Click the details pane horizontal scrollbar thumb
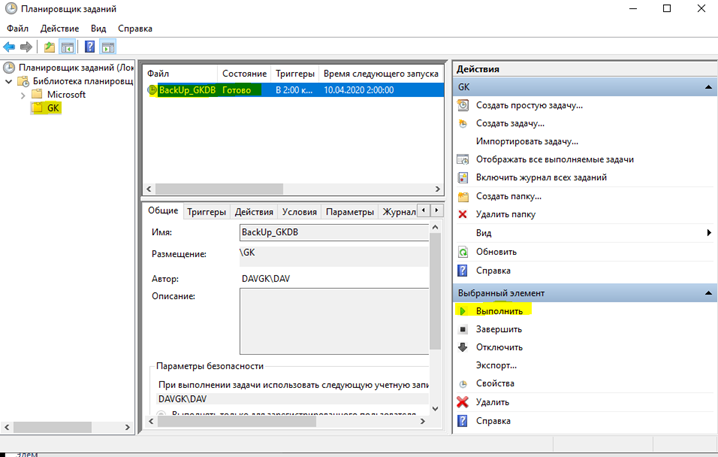This screenshot has height=457, width=718. tap(237, 421)
